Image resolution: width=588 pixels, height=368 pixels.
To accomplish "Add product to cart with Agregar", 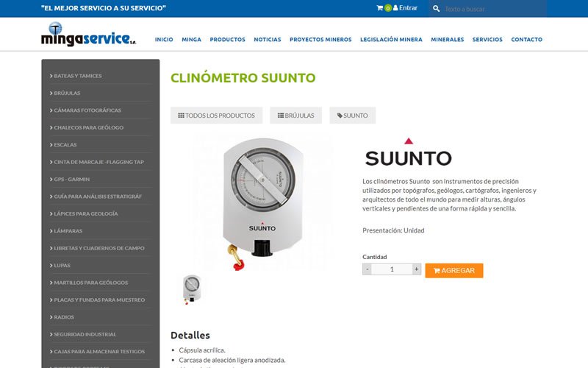I will pyautogui.click(x=453, y=271).
